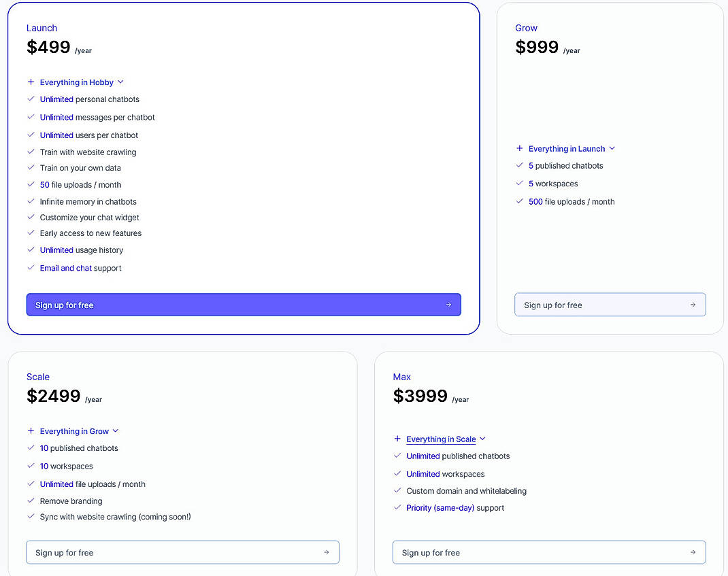Screen dimensions: 728x576
Task: Expand Everything in Grow chevron
Action: (x=116, y=431)
